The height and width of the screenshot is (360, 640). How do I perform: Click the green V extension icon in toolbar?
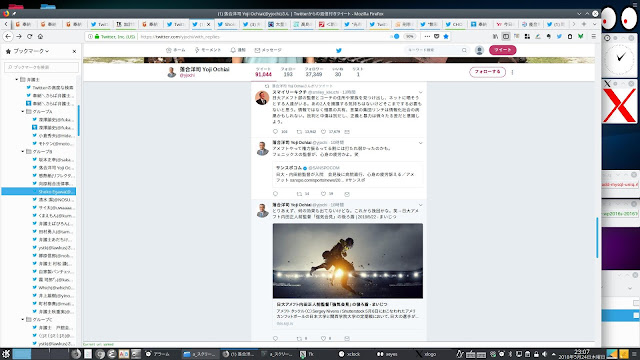coord(580,36)
